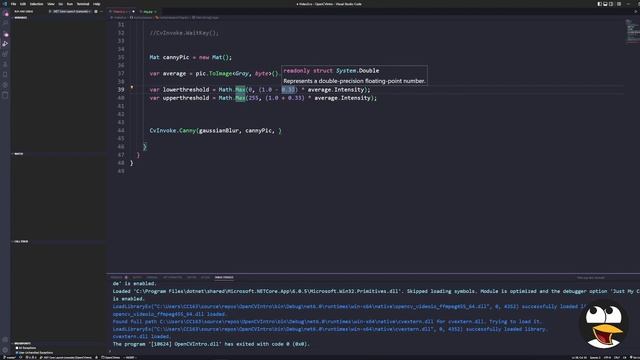Open the Search view in activity bar
Screen dimensions: 640x360
[x=5, y=24]
